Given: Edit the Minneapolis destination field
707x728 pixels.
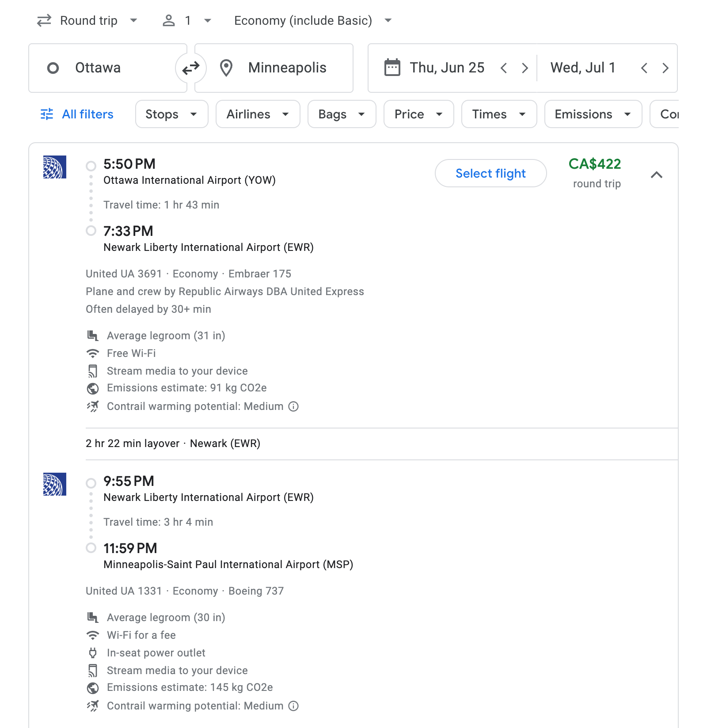Looking at the screenshot, I should (x=287, y=68).
